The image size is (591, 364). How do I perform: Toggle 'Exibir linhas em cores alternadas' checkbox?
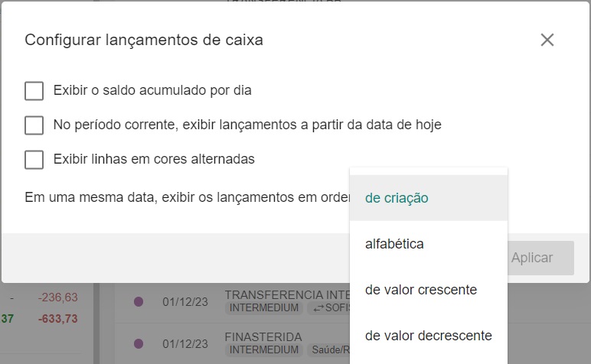click(34, 160)
